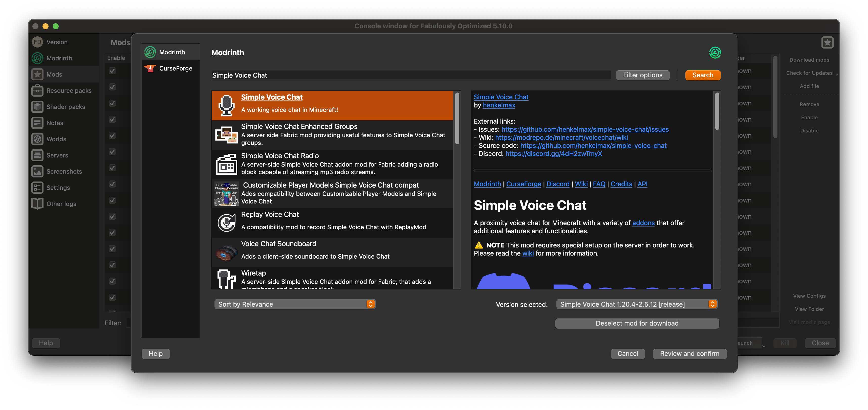868x410 pixels.
Task: Toggle the second mod Enable checkbox
Action: (112, 87)
